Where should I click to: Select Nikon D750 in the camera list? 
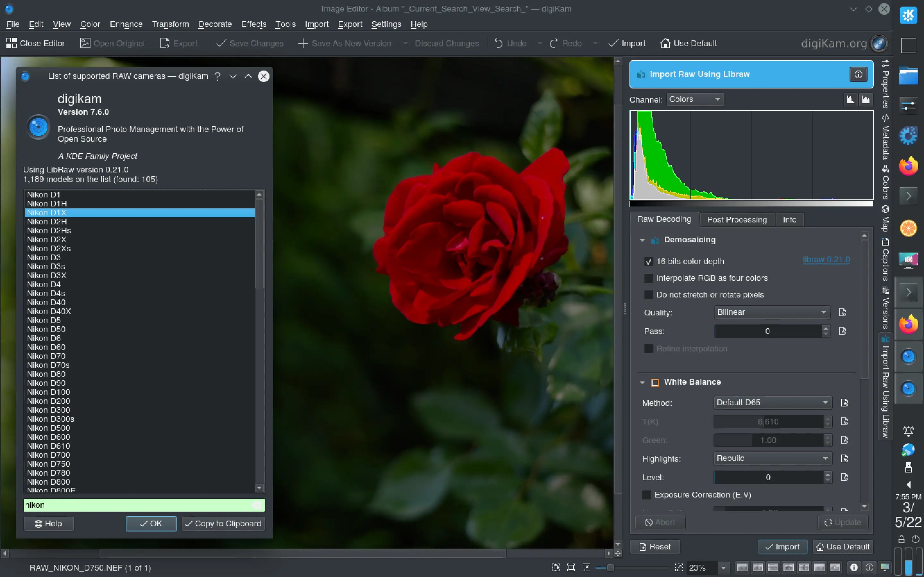pyautogui.click(x=48, y=464)
